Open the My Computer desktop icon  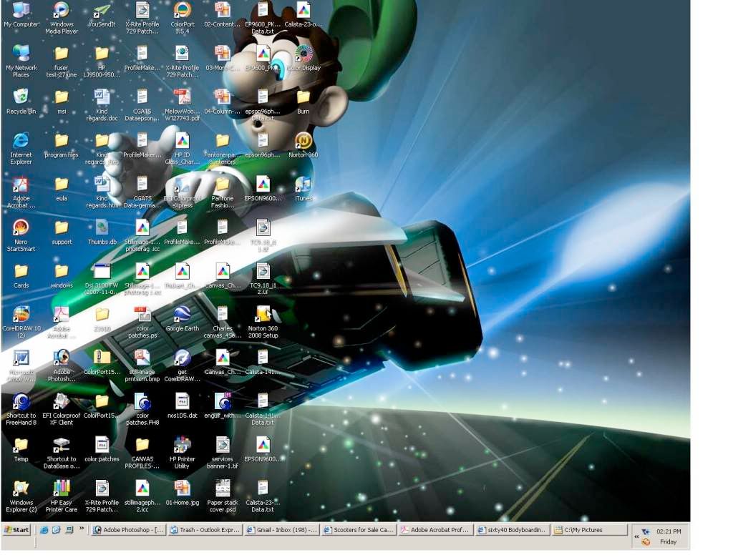[21, 15]
